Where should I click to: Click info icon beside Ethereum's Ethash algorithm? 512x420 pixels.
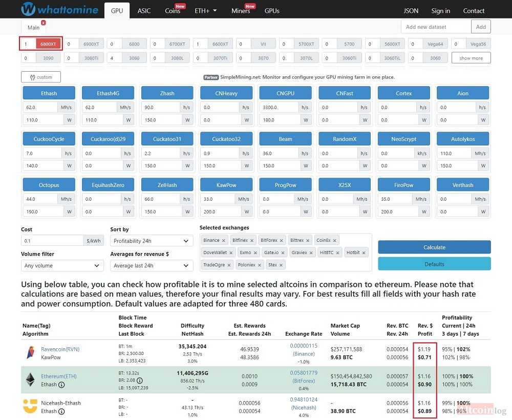pos(61,385)
